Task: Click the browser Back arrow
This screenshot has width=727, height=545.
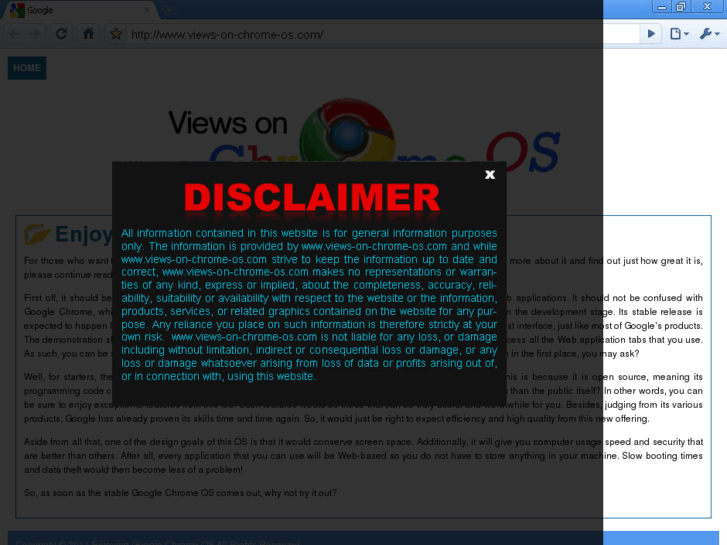Action: pos(14,34)
